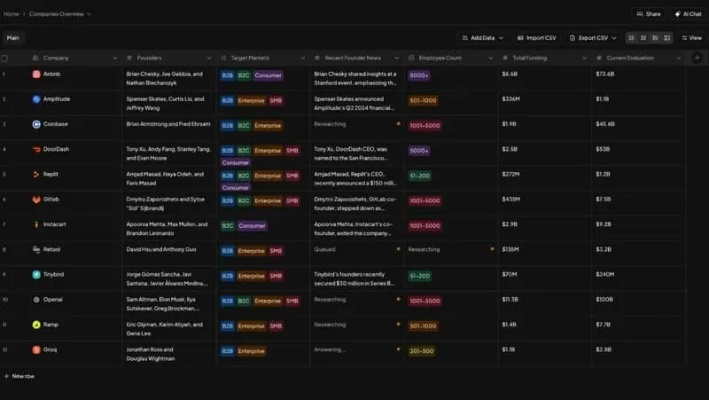Open the Company column header dropdown
The height and width of the screenshot is (400, 709).
tap(114, 58)
